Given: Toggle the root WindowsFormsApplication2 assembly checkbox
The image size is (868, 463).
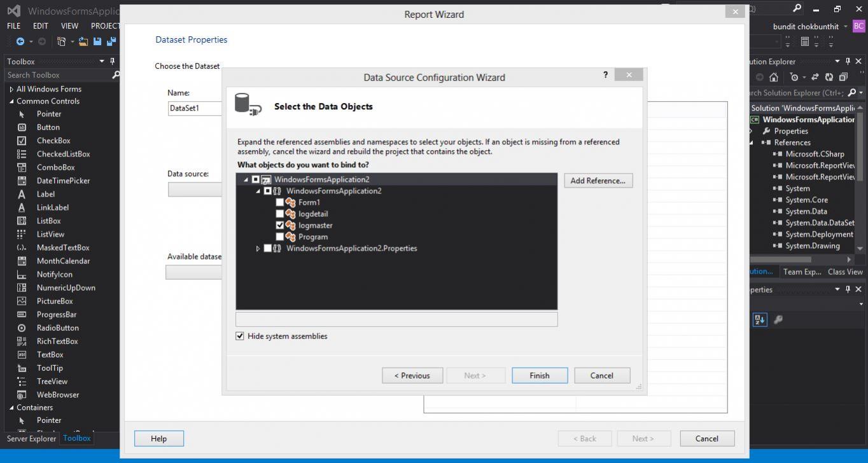Looking at the screenshot, I should 255,179.
